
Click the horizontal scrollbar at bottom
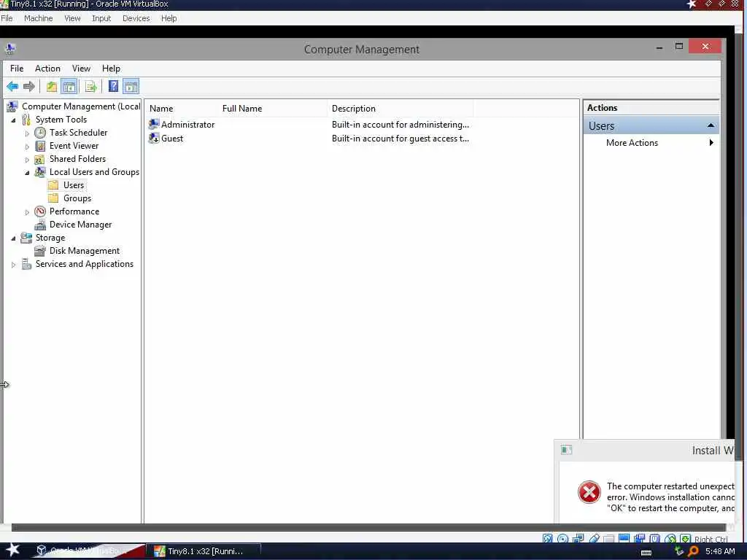(x=370, y=527)
